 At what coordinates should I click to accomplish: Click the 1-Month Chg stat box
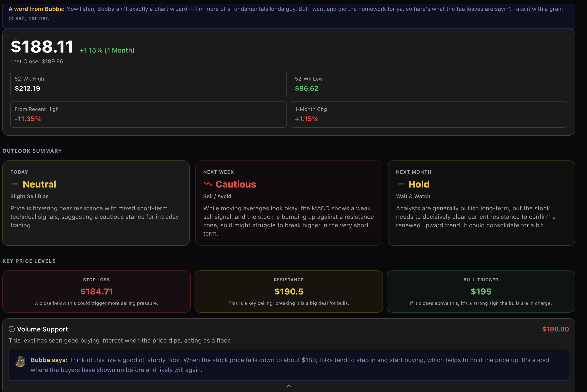[x=428, y=114]
